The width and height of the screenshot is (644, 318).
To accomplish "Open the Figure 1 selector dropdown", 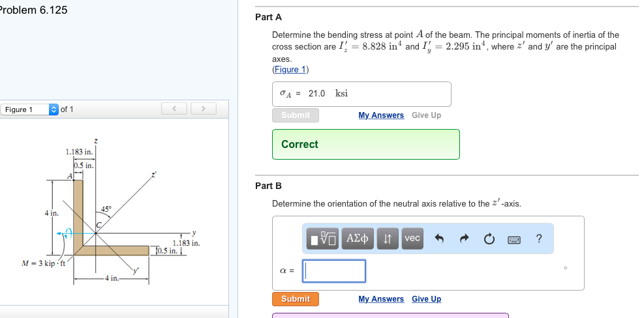I will [29, 109].
